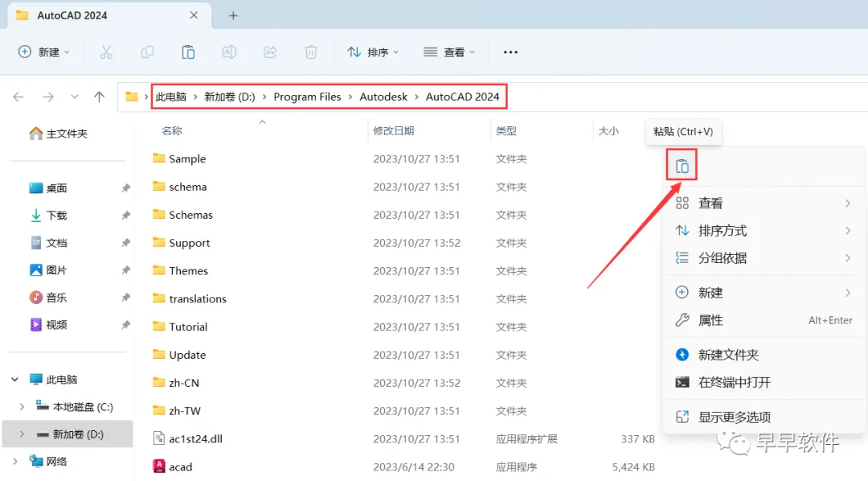Open 文档 in quick access
Screen dimensions: 868x481
tap(48, 243)
